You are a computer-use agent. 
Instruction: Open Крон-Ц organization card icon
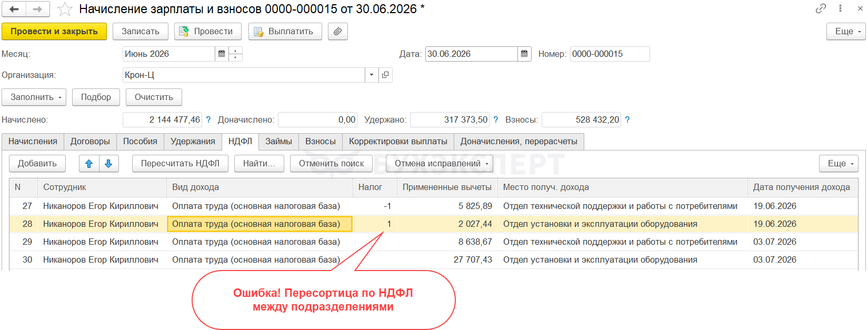click(x=385, y=75)
